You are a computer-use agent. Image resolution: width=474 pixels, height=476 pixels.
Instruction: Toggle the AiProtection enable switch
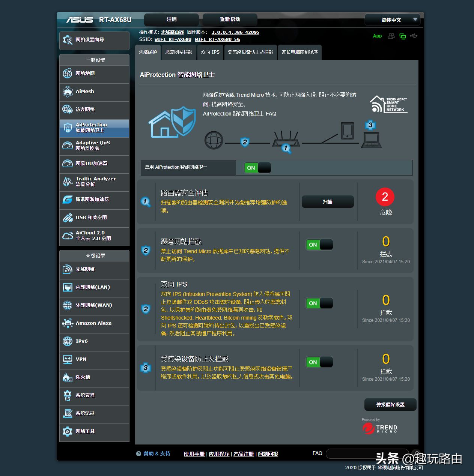(x=257, y=168)
